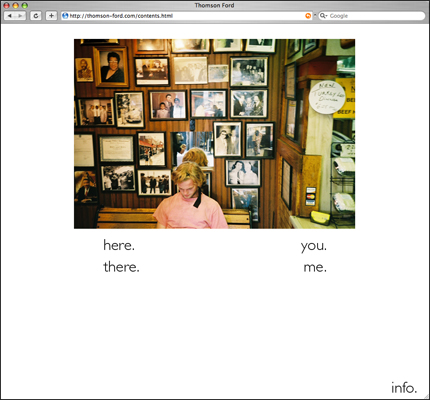The width and height of the screenshot is (430, 400).
Task: Click the globe site icon in the address bar
Action: [65, 16]
